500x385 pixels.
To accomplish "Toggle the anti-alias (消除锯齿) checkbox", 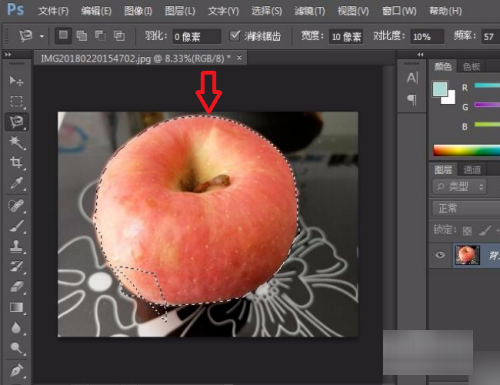I will click(x=235, y=35).
